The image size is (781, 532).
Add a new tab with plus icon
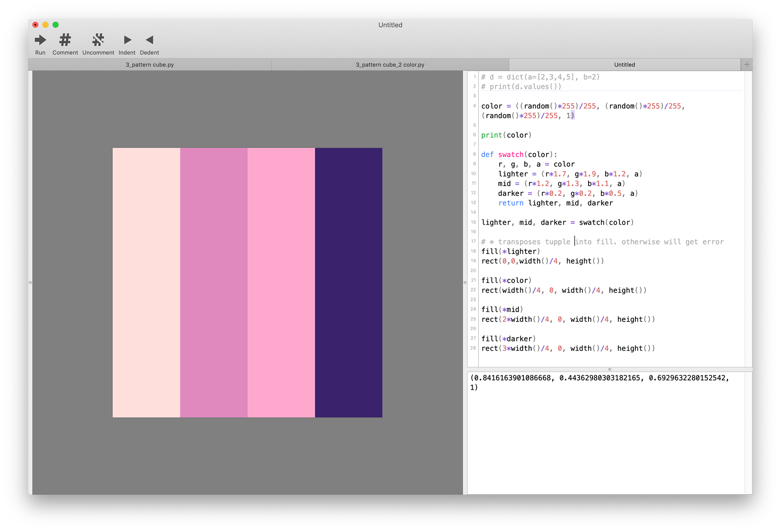pos(746,65)
